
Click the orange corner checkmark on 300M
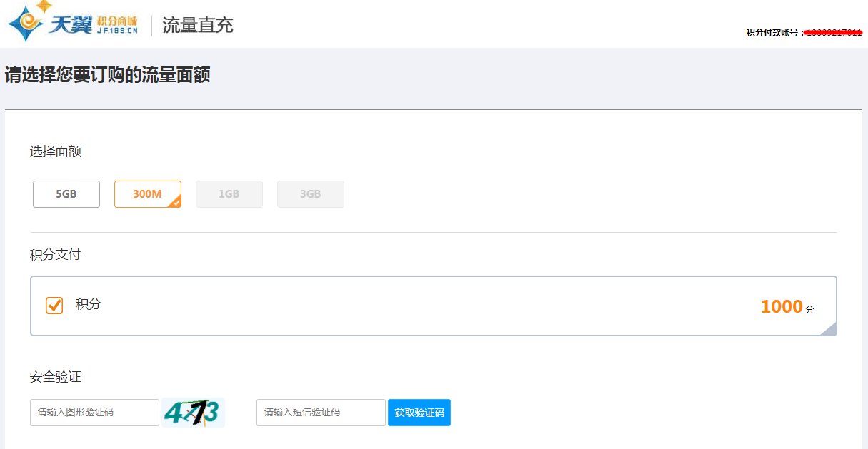pos(176,203)
